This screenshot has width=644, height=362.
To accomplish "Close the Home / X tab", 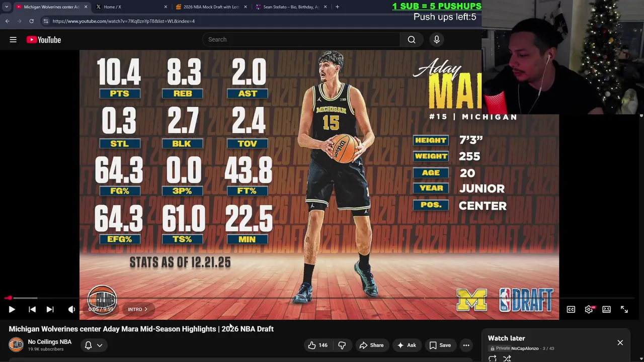I will pyautogui.click(x=166, y=7).
